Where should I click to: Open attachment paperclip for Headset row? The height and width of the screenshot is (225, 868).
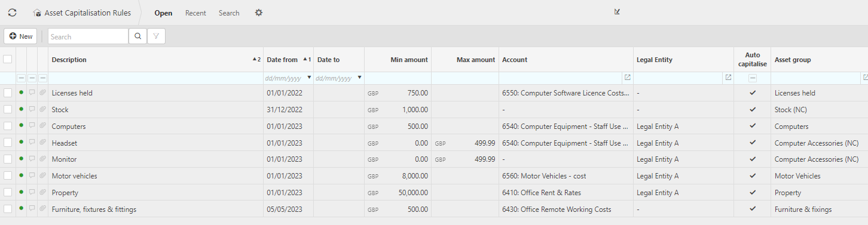coord(43,143)
